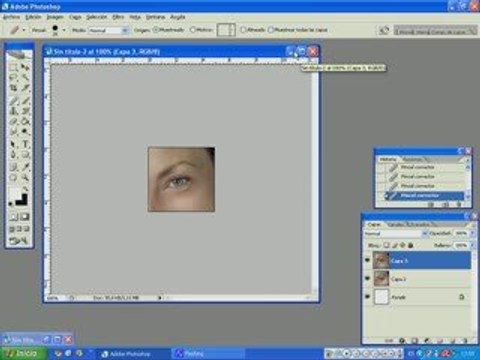The width and height of the screenshot is (480, 360).
Task: Select the Move tool
Action: pyautogui.click(x=25, y=68)
